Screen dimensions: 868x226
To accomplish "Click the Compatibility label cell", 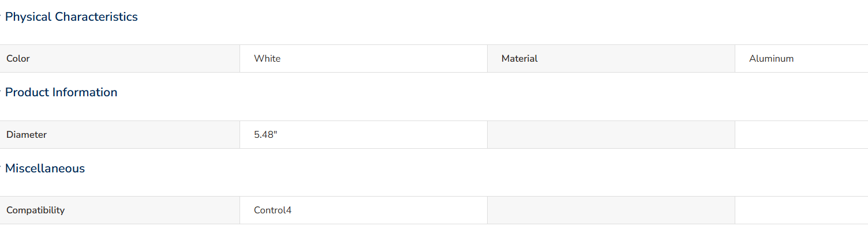I will 119,210.
